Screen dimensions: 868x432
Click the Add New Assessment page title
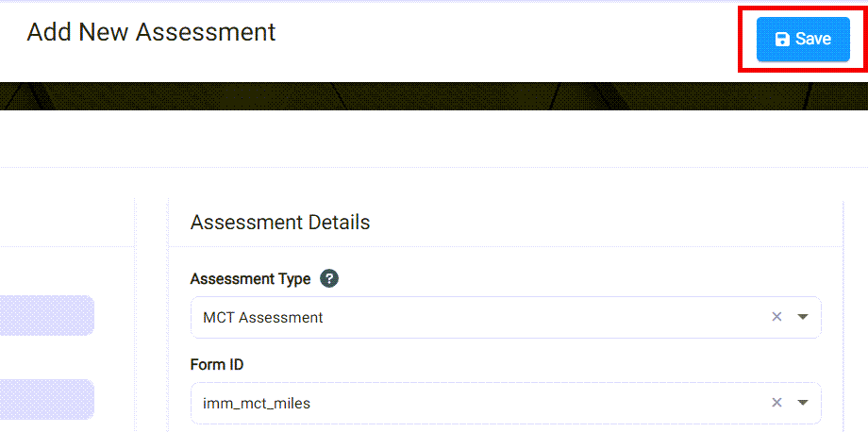click(x=151, y=32)
